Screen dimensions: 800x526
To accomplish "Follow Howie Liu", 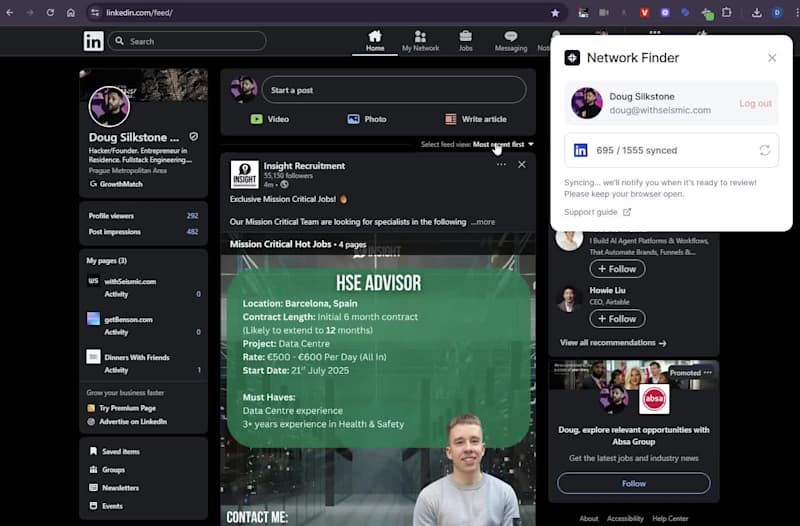I will pos(617,319).
